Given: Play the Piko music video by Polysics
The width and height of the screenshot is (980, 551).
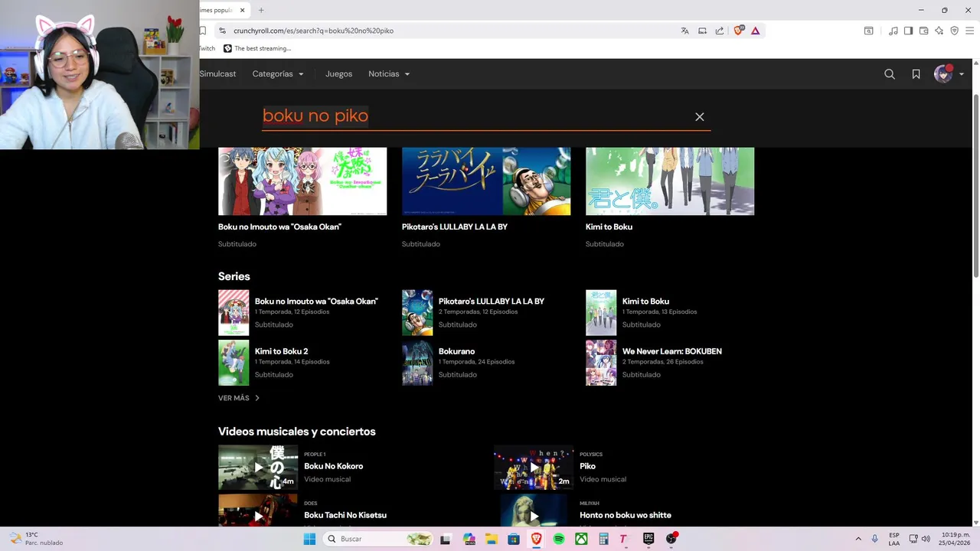Looking at the screenshot, I should coord(534,468).
